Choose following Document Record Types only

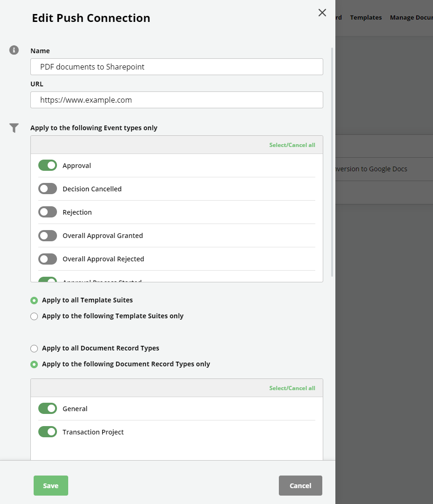(x=34, y=364)
